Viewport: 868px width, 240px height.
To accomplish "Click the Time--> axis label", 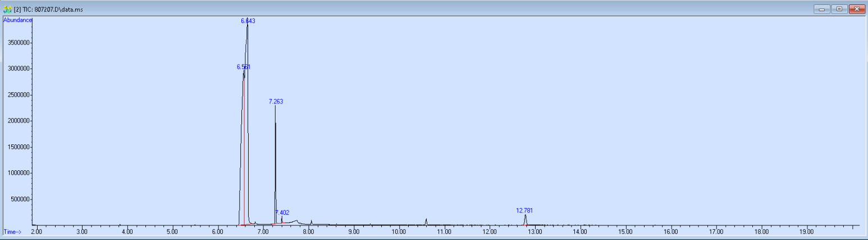I will click(x=12, y=232).
